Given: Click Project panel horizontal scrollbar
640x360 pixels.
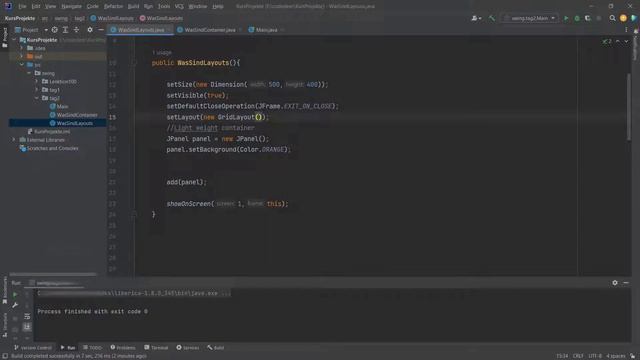Looking at the screenshot, I should pyautogui.click(x=53, y=274).
